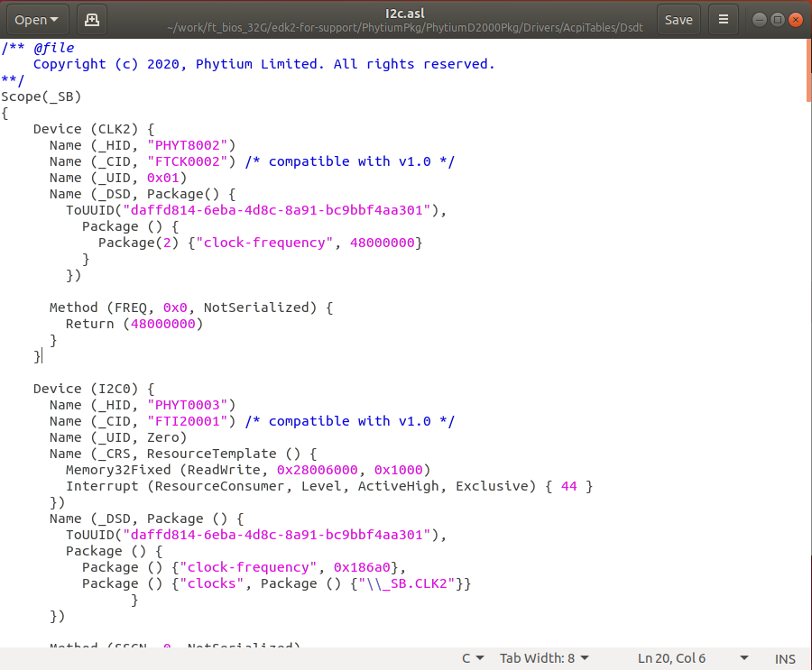
Task: Save the I2c.asl file
Action: point(678,20)
